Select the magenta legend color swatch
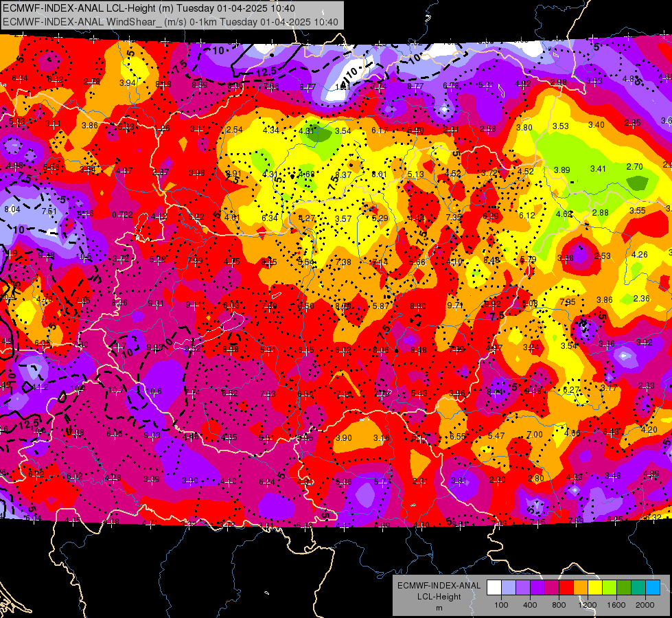 (552, 588)
